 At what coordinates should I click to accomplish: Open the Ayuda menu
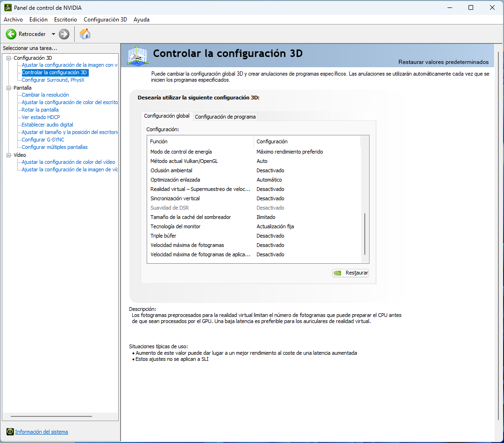click(142, 20)
